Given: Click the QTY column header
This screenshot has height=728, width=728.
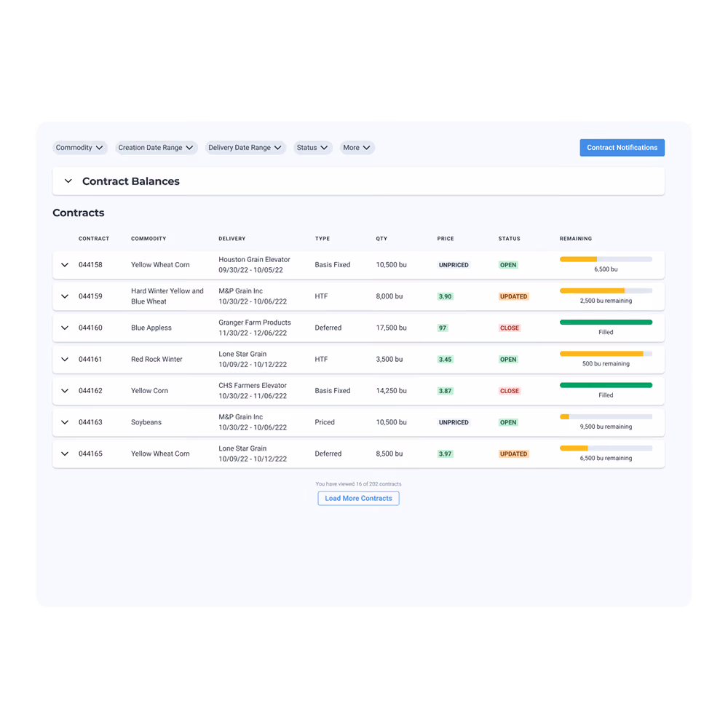Looking at the screenshot, I should tap(381, 239).
